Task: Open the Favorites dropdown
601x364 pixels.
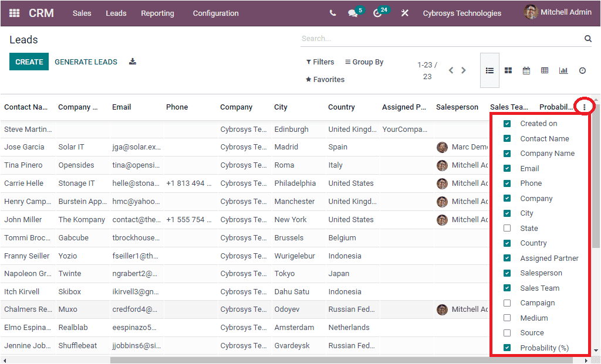Action: coord(325,79)
